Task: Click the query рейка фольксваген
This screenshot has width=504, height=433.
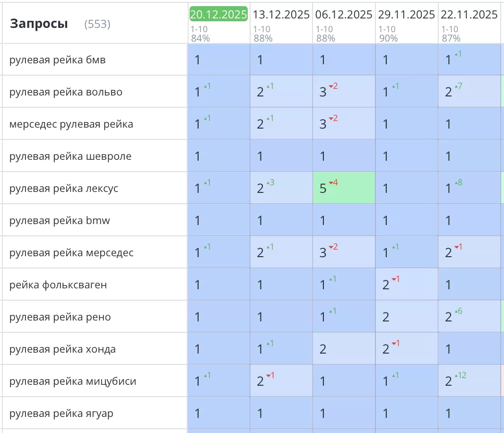Action: (58, 285)
